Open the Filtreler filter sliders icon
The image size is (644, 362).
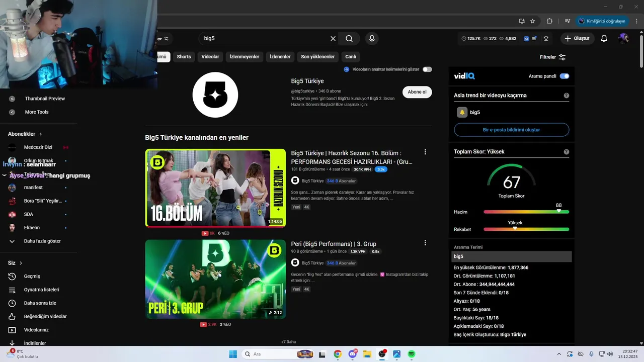tap(562, 57)
